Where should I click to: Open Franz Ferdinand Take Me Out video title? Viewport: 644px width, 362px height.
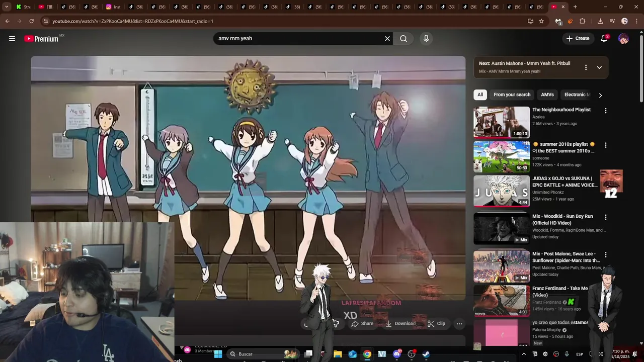point(560,292)
